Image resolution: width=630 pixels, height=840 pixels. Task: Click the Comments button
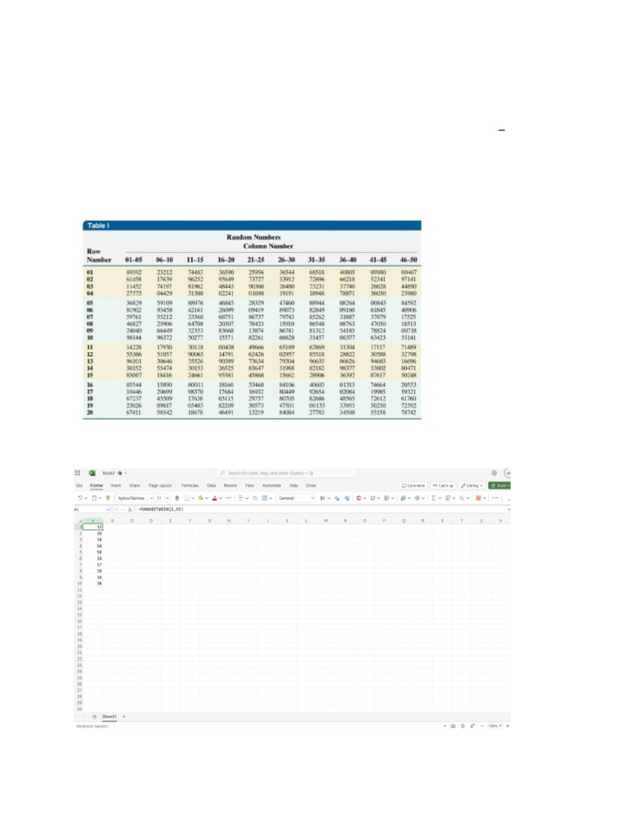coord(413,486)
